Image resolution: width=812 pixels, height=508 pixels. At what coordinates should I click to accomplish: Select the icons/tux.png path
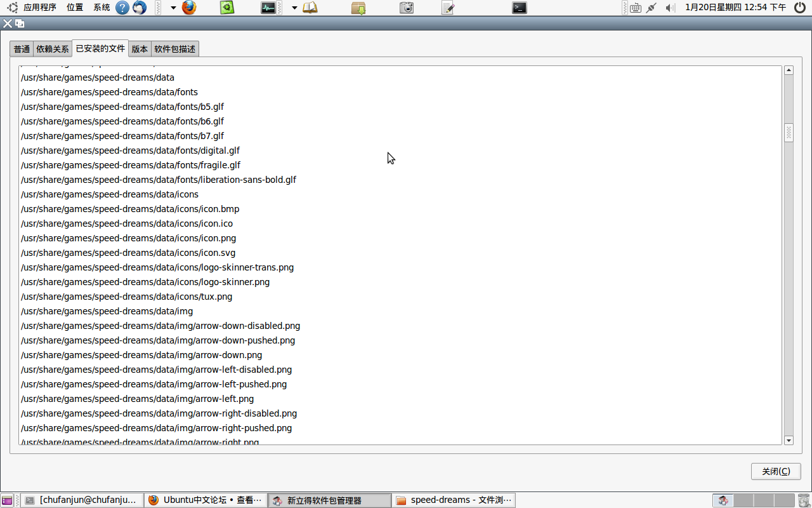(x=126, y=297)
